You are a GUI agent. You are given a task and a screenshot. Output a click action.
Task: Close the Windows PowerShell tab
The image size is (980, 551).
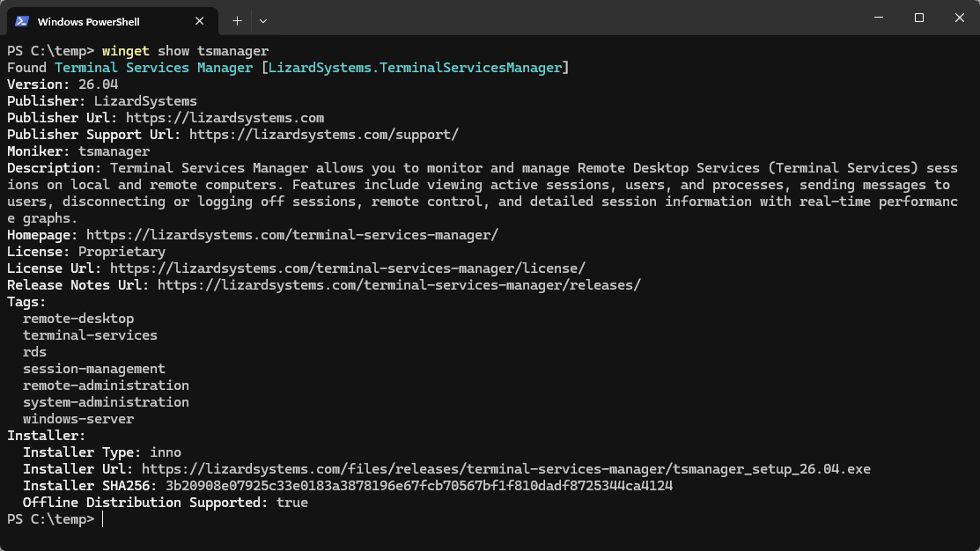tap(202, 20)
